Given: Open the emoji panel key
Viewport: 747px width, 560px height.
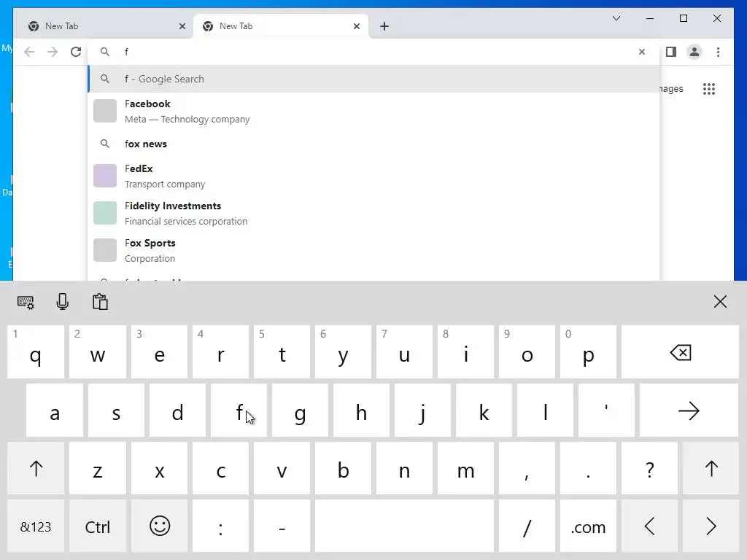Looking at the screenshot, I should tap(160, 526).
